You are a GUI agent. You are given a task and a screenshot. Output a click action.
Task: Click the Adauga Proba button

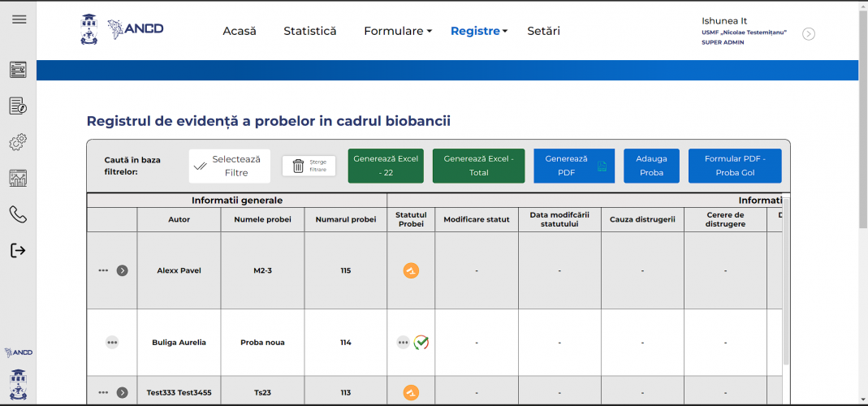[651, 166]
